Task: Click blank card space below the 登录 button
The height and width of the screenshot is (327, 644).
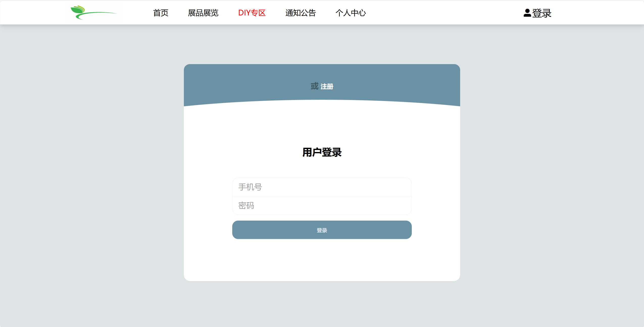Action: tap(322, 260)
